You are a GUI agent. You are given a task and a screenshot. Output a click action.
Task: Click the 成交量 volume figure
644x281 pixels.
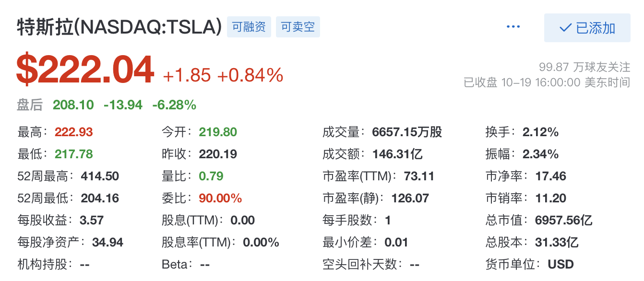(x=407, y=132)
